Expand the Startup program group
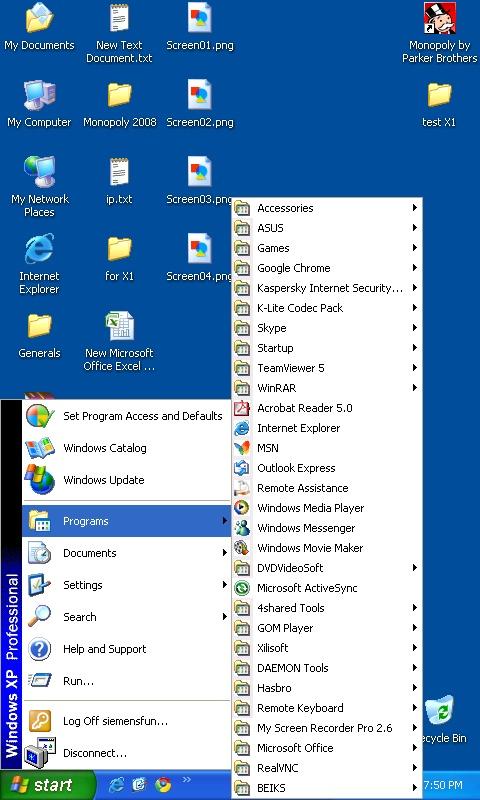Viewport: 480px width, 800px height. [x=327, y=348]
